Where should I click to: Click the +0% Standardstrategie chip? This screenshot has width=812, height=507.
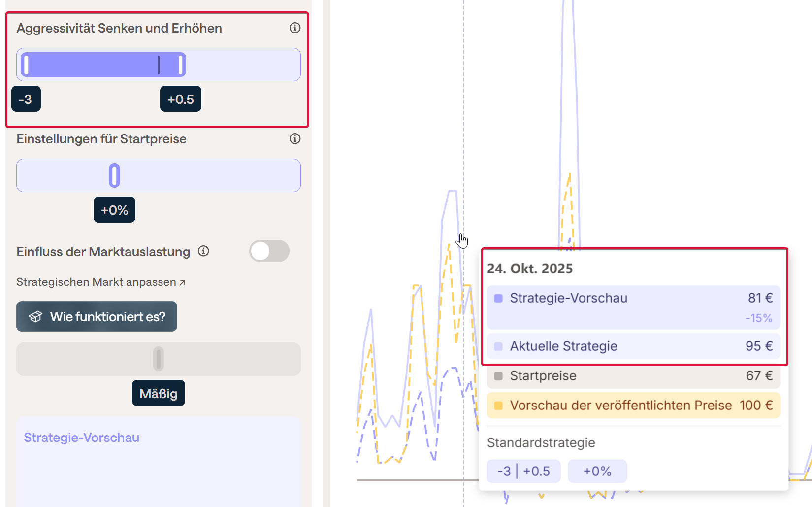(x=597, y=472)
